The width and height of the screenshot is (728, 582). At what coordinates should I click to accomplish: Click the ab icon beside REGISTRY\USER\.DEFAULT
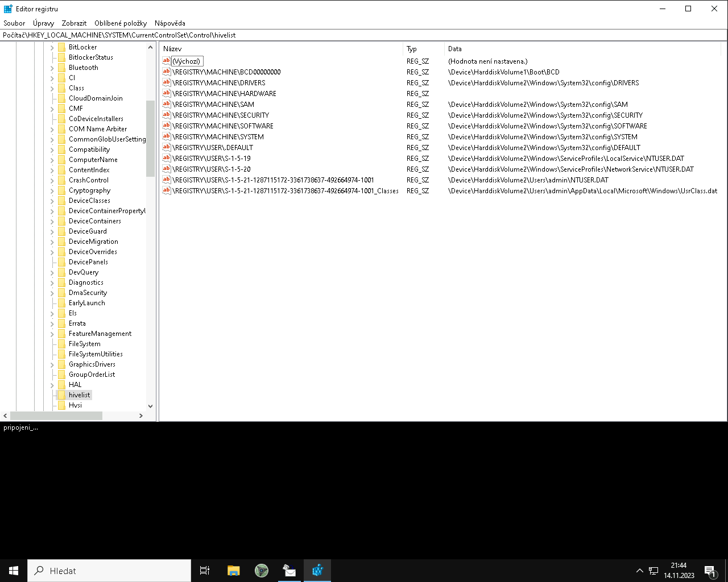pyautogui.click(x=166, y=147)
